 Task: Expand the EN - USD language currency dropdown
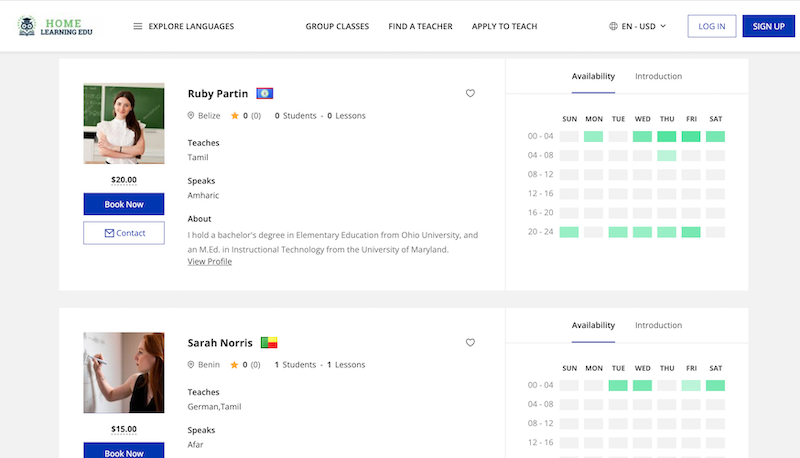[638, 26]
